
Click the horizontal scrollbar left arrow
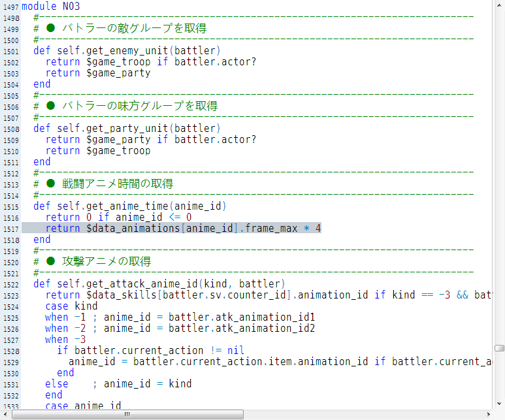coord(5,415)
